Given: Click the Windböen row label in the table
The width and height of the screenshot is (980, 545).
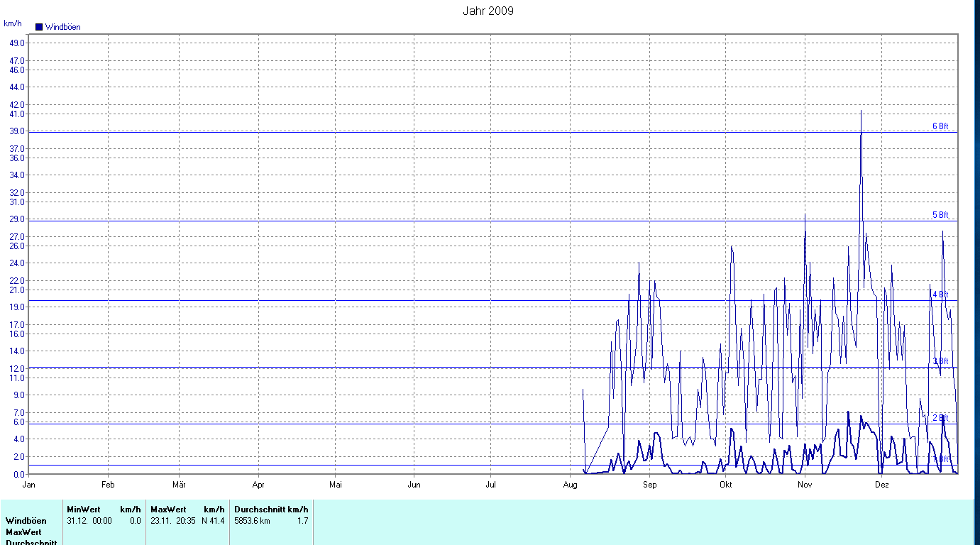Looking at the screenshot, I should click(26, 521).
